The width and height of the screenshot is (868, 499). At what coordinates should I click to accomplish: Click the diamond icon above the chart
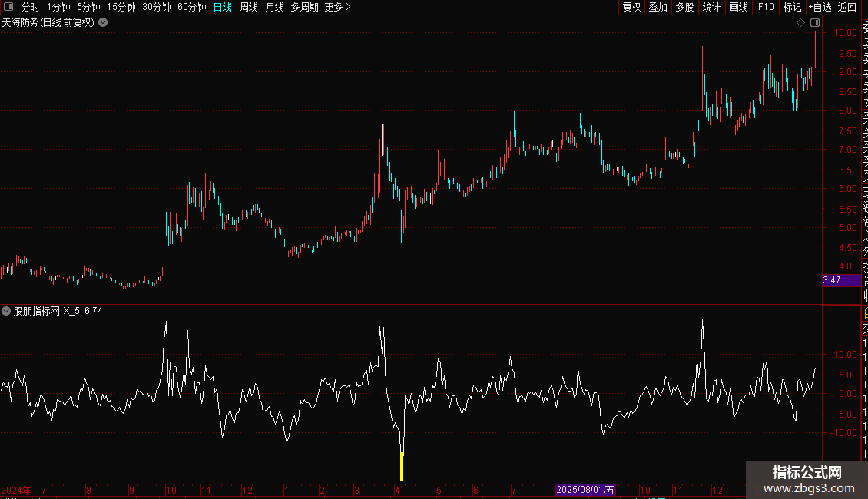(800, 23)
